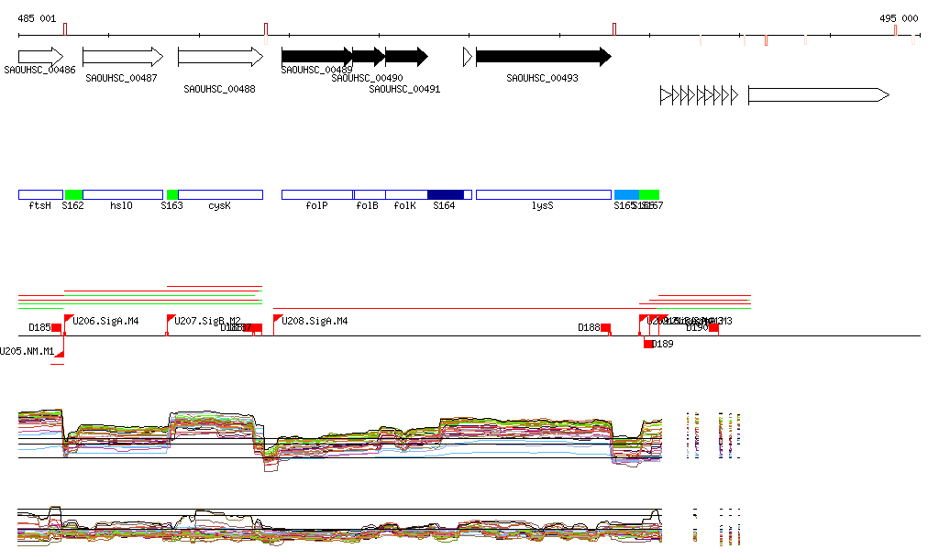The width and height of the screenshot is (939, 560).
Task: Click the light blue S165 segment
Action: (625, 194)
